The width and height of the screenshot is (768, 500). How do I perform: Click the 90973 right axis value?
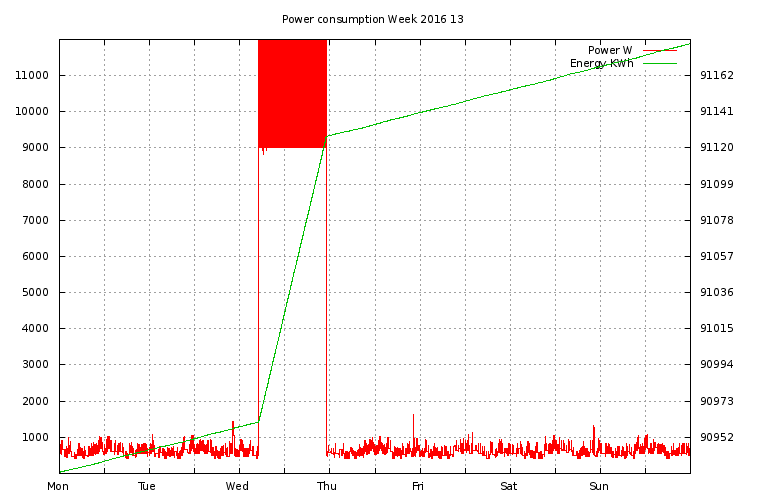point(717,401)
